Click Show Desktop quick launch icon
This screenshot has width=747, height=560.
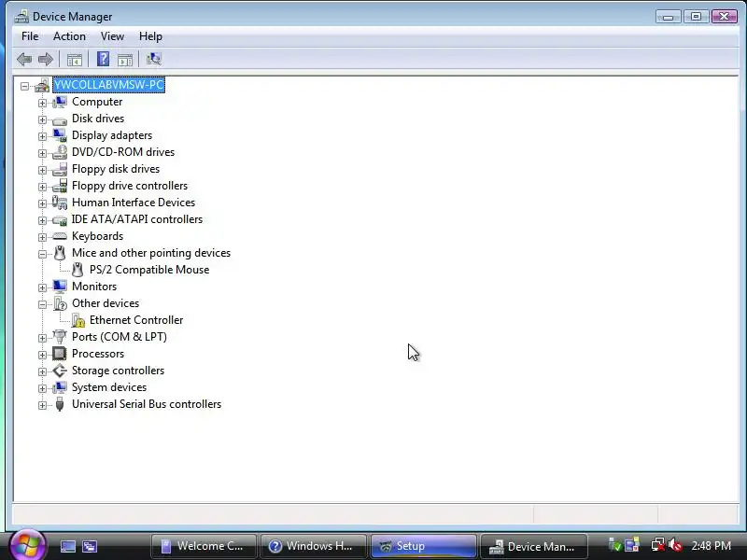pyautogui.click(x=67, y=546)
